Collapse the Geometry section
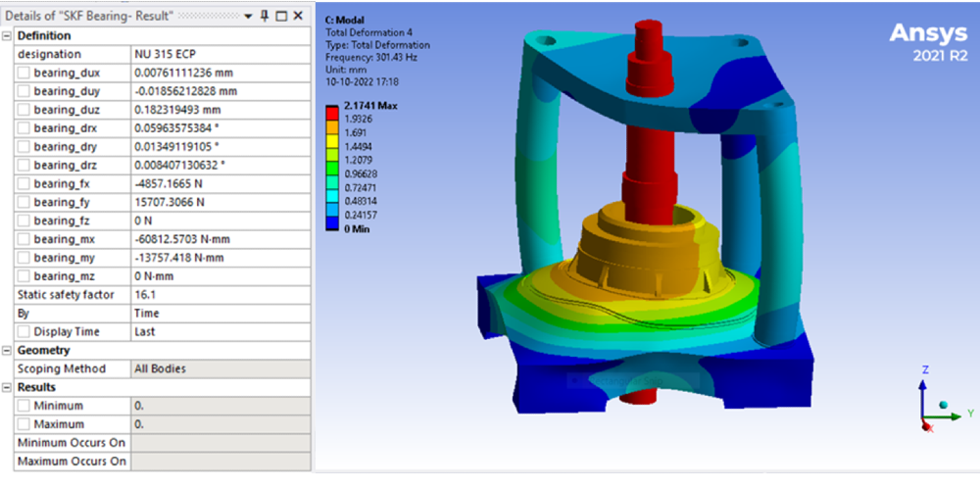The width and height of the screenshot is (980, 490). (7, 350)
